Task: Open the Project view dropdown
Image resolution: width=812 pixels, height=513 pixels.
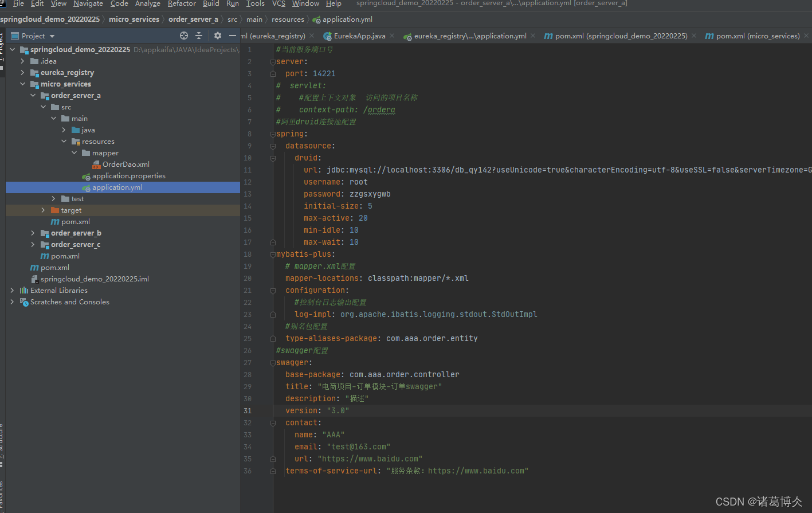Action: 52,36
